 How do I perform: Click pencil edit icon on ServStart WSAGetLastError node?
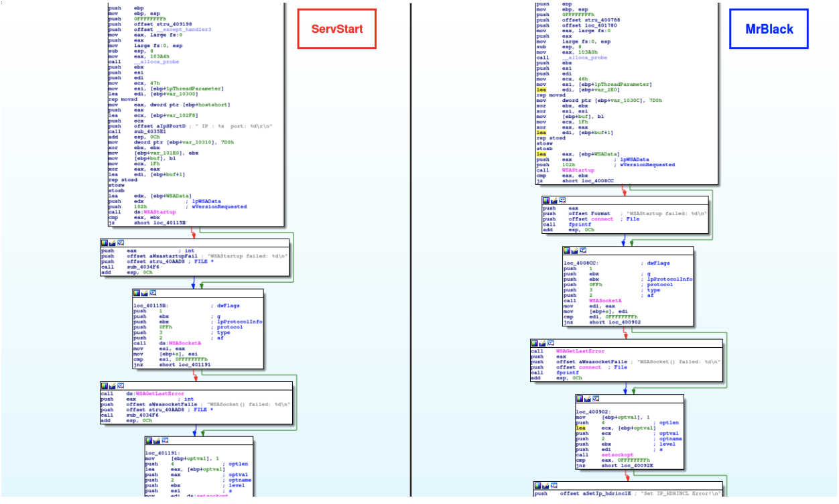coord(112,386)
